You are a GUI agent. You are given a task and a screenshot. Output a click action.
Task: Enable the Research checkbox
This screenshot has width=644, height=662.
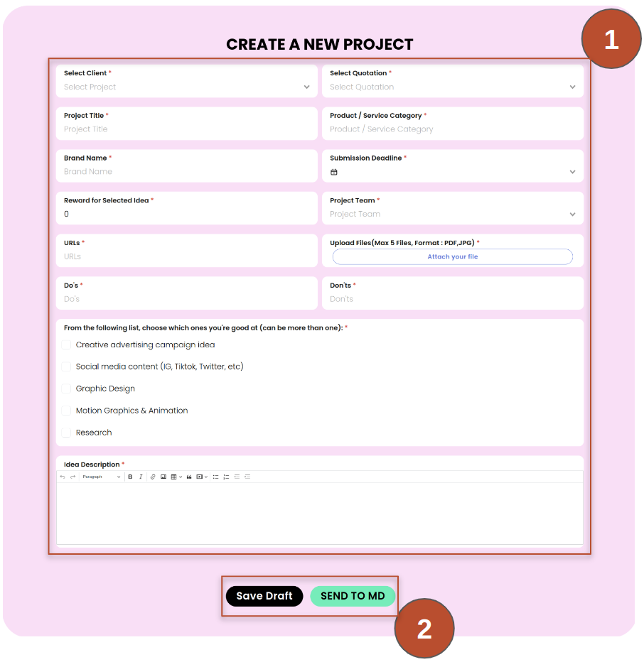[x=66, y=433]
